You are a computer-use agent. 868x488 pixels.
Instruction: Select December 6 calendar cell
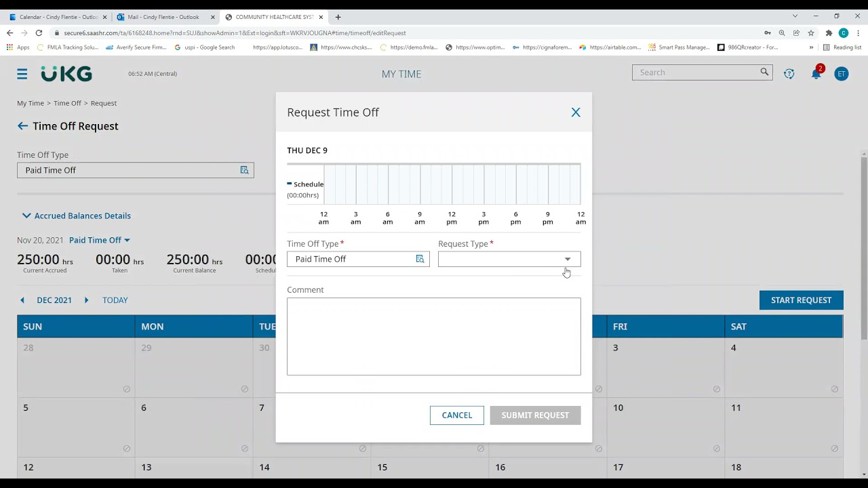(194, 427)
